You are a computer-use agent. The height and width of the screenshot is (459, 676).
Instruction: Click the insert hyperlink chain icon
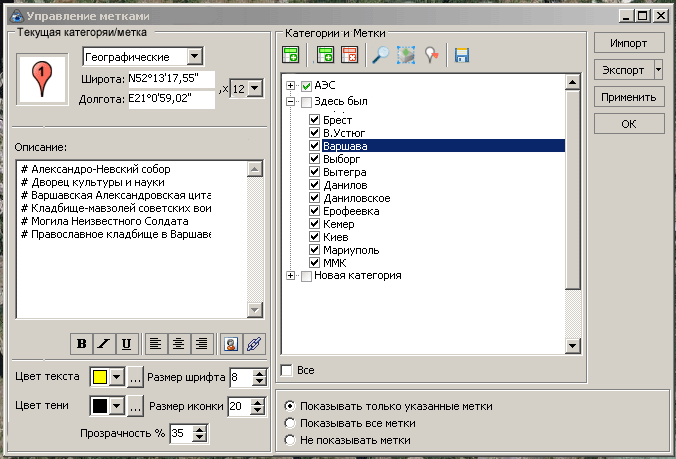(x=254, y=343)
